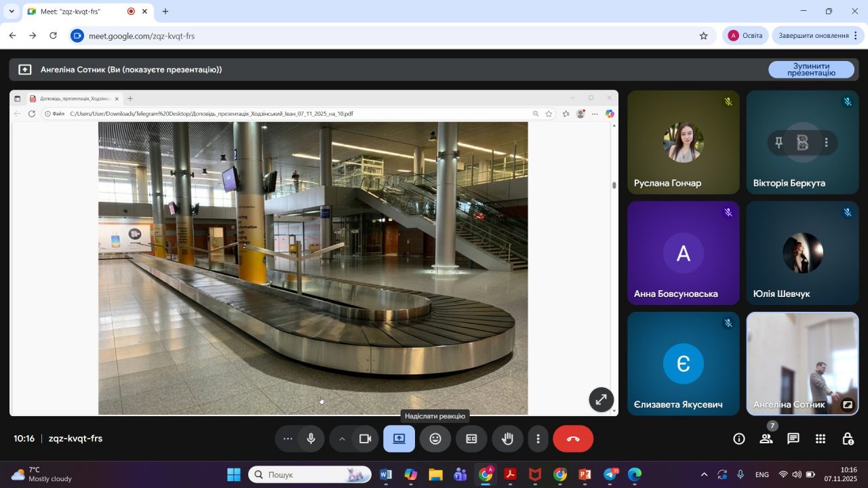Open Chrome tab search dropdown arrow
The height and width of the screenshot is (488, 868).
click(12, 12)
